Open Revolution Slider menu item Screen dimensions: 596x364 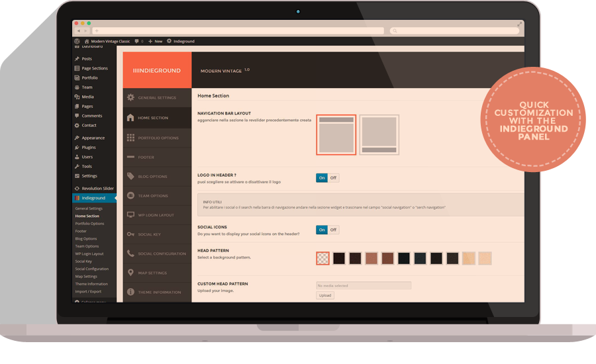[94, 188]
